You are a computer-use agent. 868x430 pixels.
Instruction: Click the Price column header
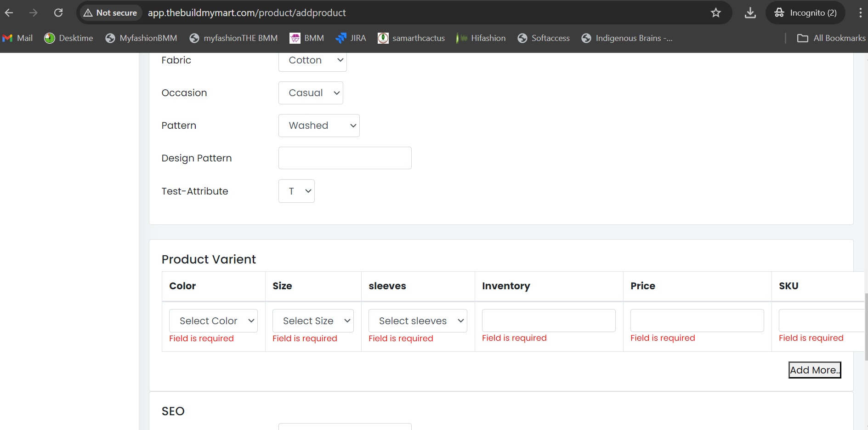click(643, 286)
